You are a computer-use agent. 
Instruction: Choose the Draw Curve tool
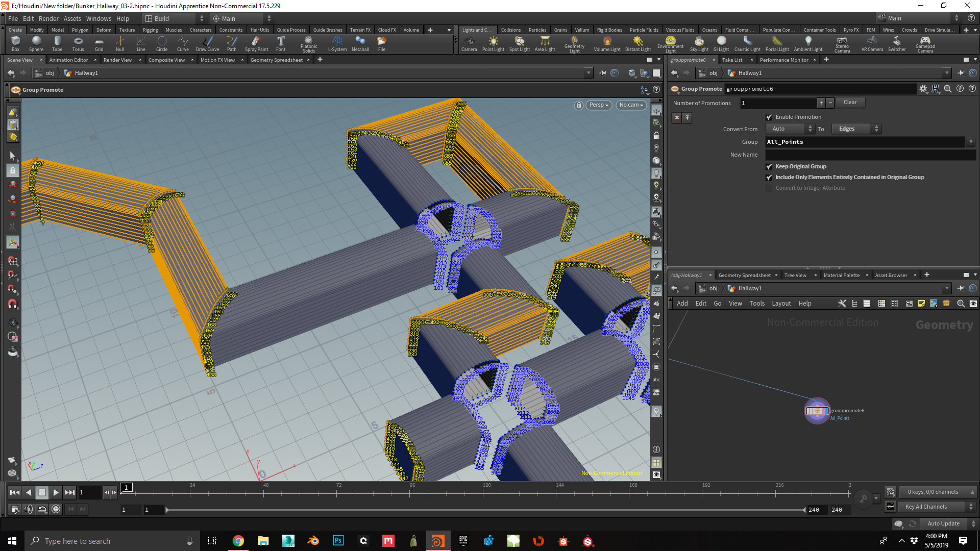point(207,43)
